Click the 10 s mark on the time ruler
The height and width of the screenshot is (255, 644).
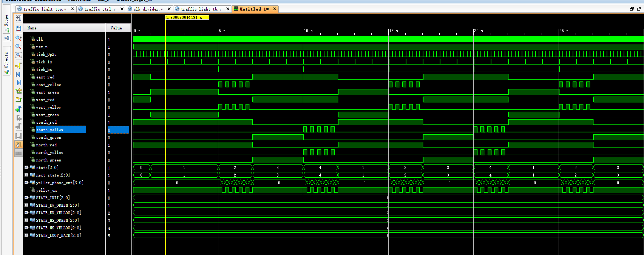click(309, 31)
